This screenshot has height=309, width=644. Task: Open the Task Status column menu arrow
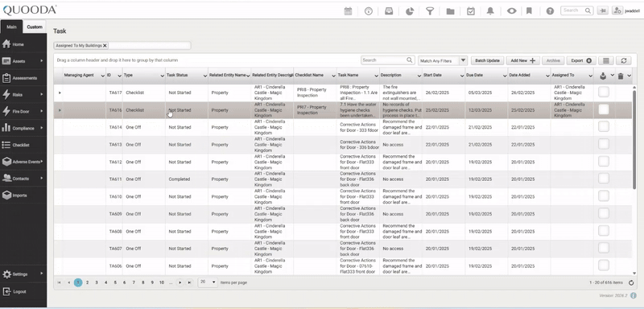pos(205,76)
